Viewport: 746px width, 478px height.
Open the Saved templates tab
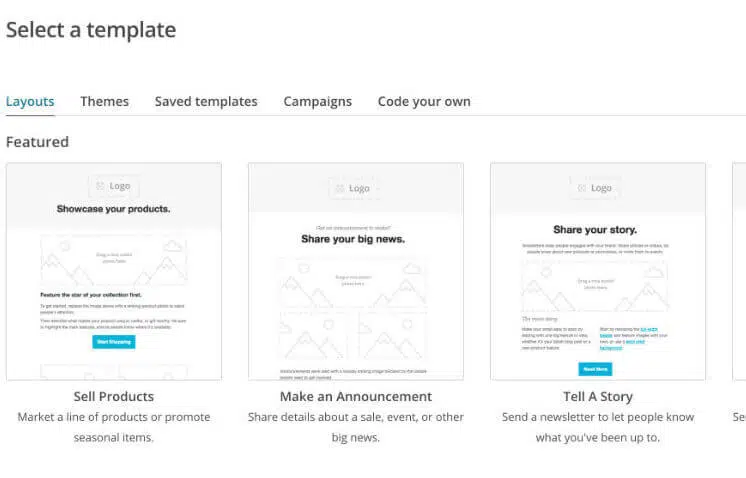pos(206,101)
